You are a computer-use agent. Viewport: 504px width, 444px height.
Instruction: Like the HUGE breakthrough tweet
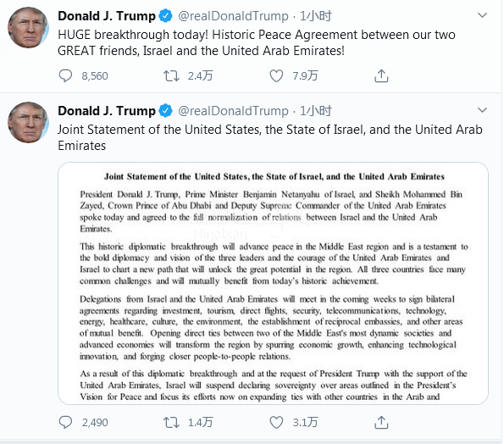click(x=276, y=76)
